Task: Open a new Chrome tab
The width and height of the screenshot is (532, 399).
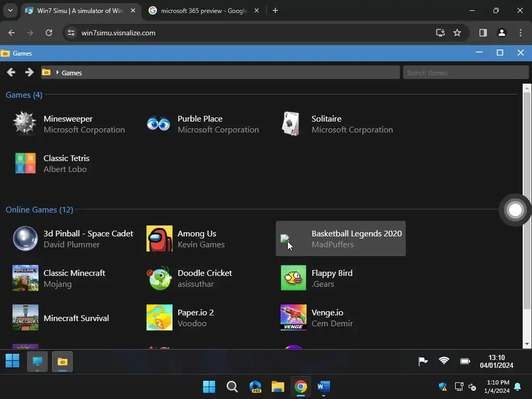Action: (275, 10)
